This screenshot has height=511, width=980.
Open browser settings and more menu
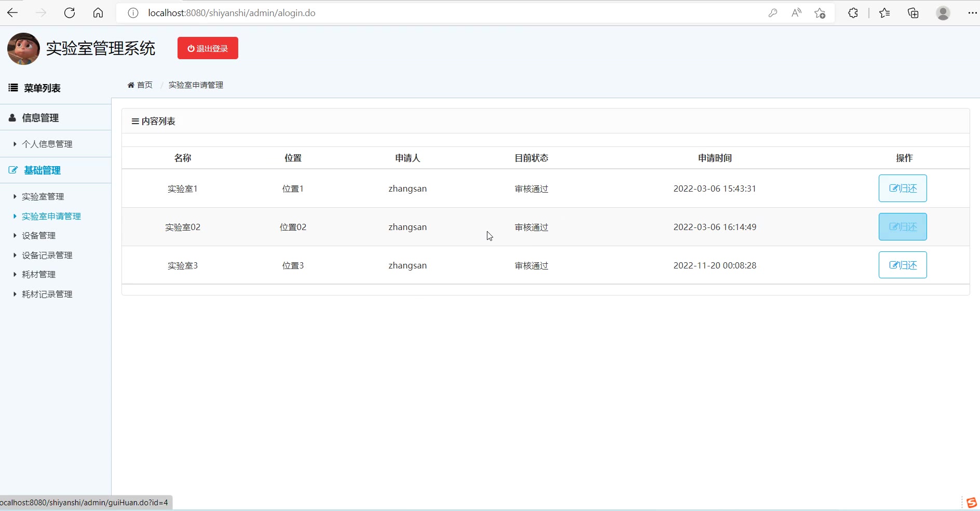(x=972, y=13)
